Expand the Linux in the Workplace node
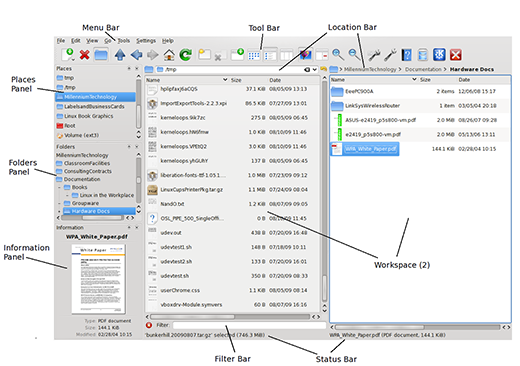The height and width of the screenshot is (366, 520). [67, 195]
